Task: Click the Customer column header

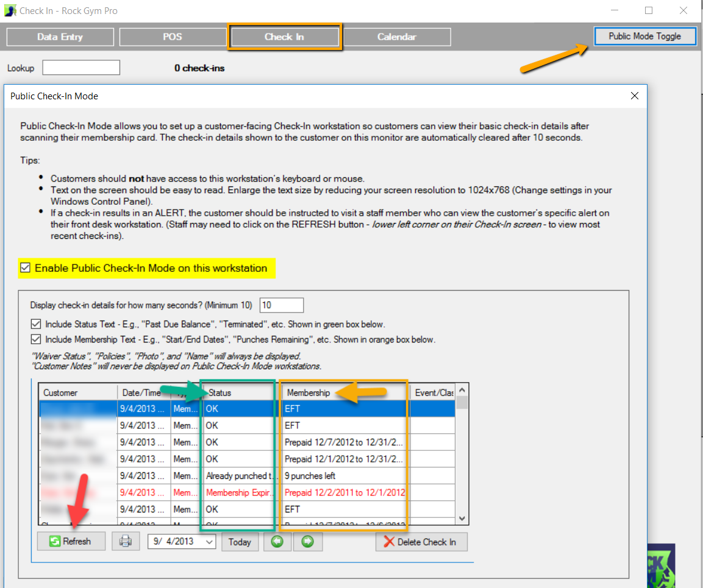Action: [x=78, y=392]
